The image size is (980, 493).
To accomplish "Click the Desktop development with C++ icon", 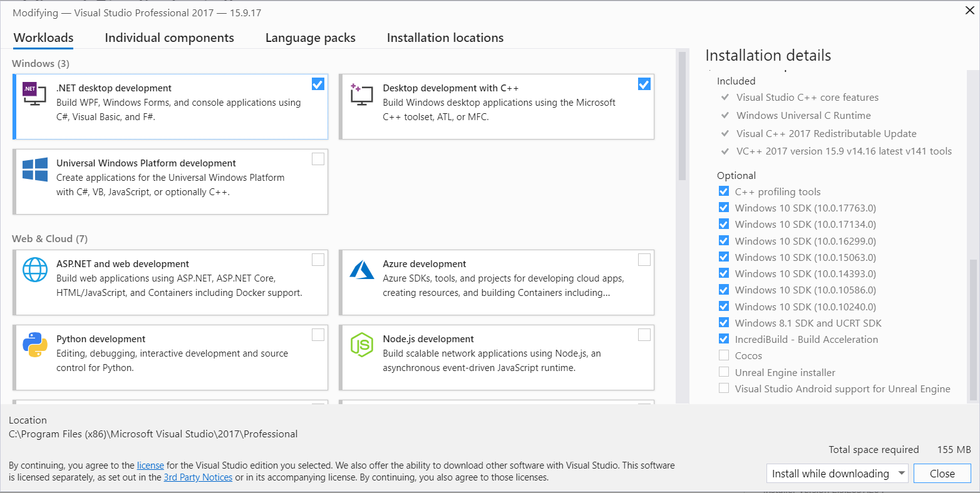I will (361, 94).
